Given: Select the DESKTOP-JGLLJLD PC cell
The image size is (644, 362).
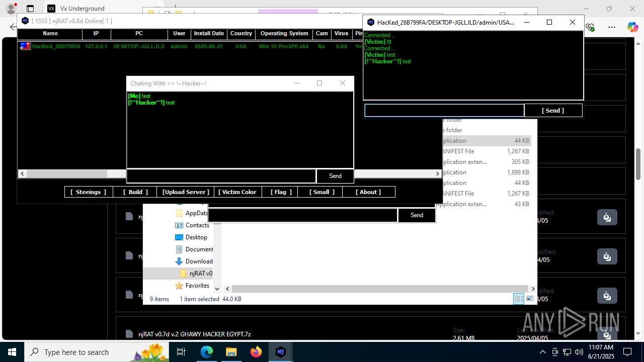Looking at the screenshot, I should coord(139,46).
